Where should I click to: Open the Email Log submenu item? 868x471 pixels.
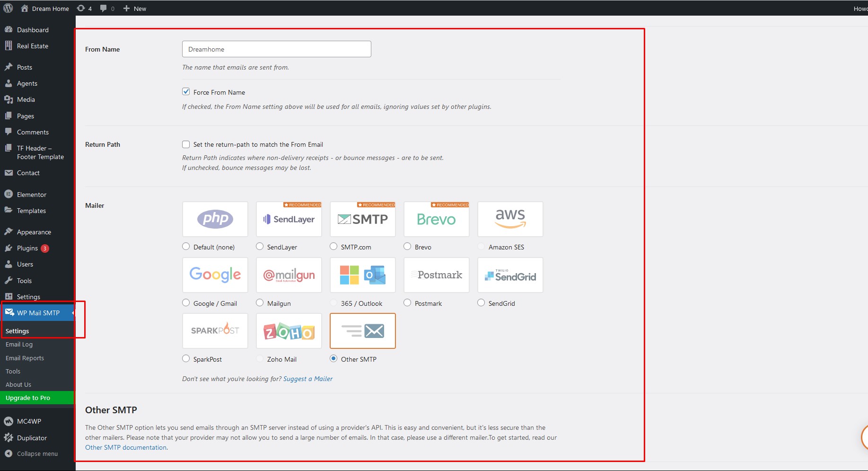[19, 345]
